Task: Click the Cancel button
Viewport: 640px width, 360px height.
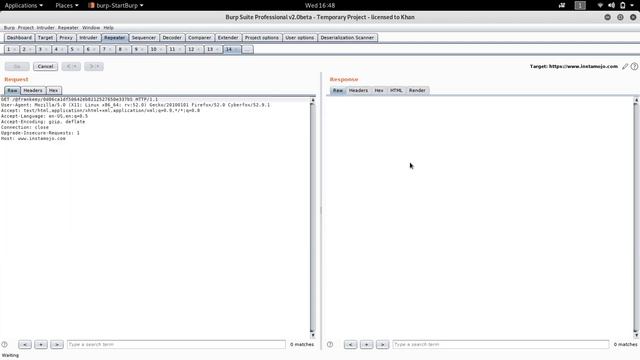Action: coord(45,66)
